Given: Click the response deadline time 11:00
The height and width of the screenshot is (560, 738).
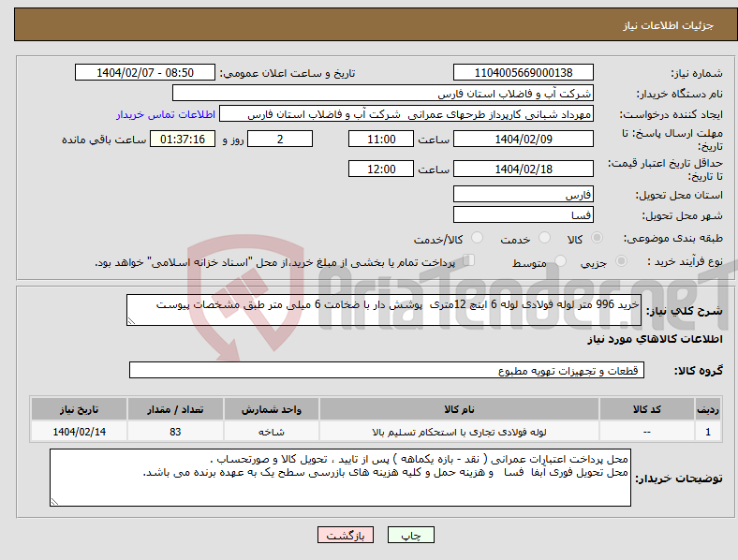Looking at the screenshot, I should [x=381, y=139].
